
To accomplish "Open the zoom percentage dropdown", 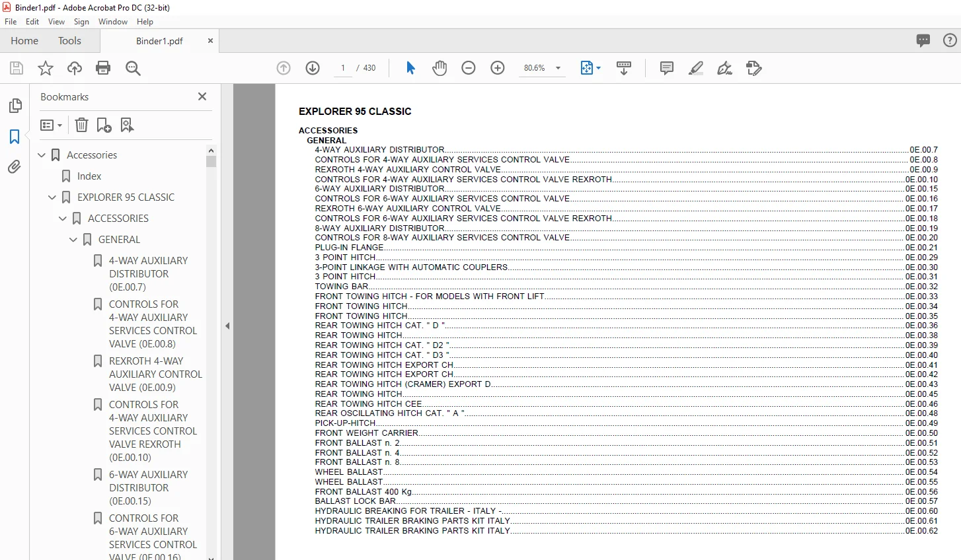I will (x=558, y=68).
